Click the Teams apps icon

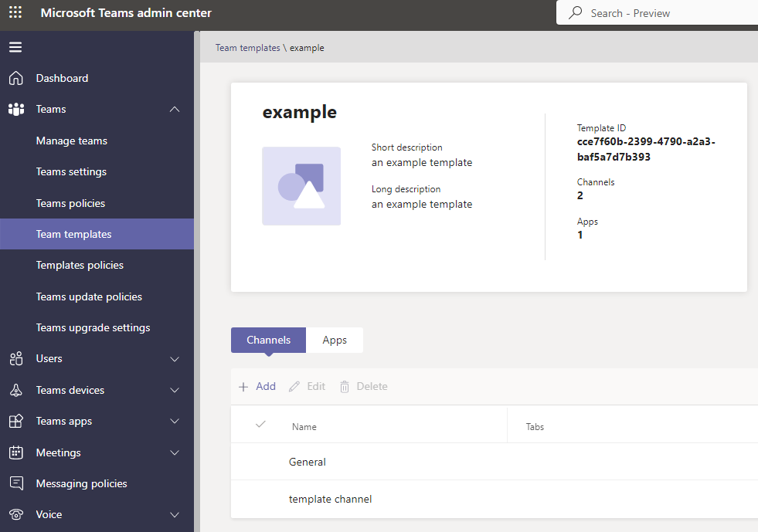pyautogui.click(x=16, y=421)
